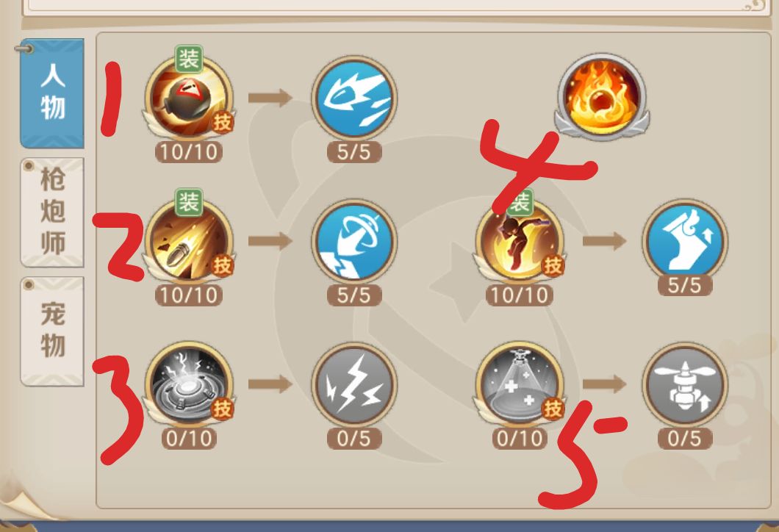Select the blue winged boot passive icon
Viewport: 779px width, 532px height.
click(685, 240)
